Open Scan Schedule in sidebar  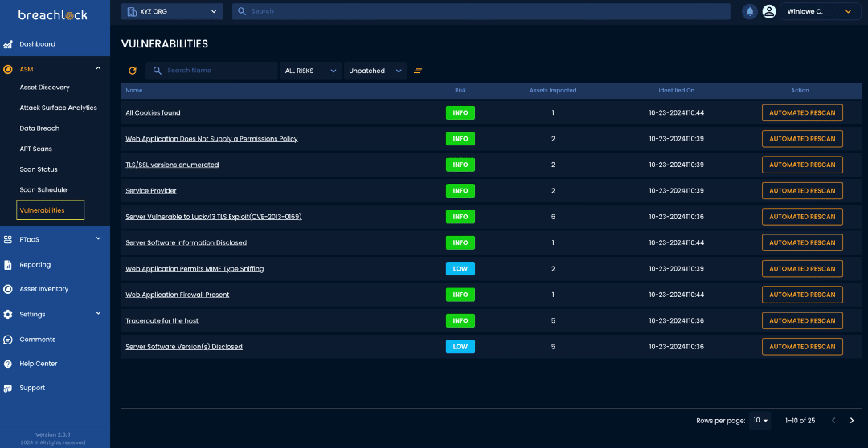point(43,189)
